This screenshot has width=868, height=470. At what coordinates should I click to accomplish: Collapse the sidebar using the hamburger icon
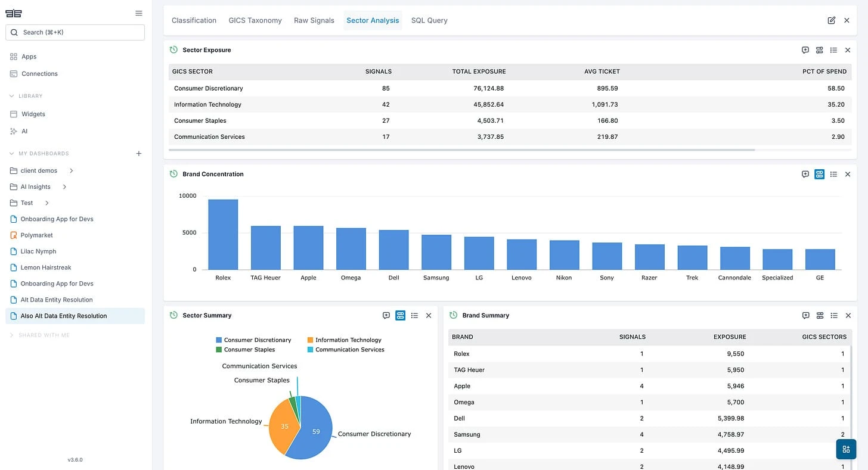click(x=138, y=13)
